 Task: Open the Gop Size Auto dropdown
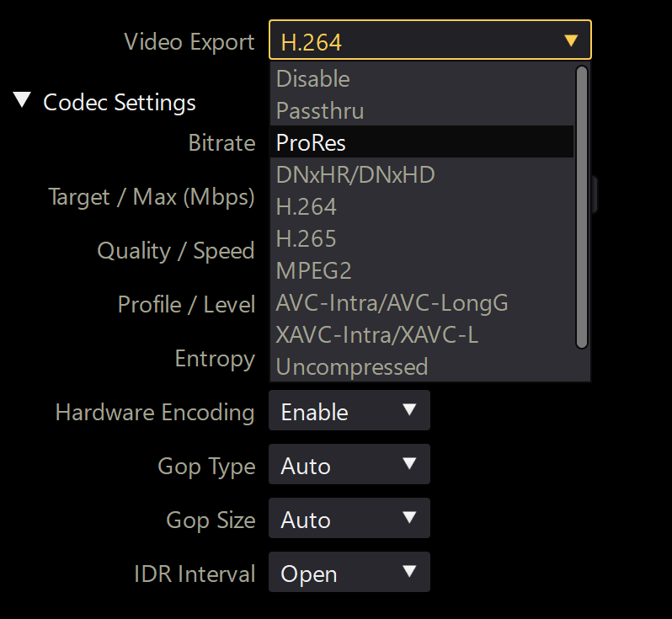(x=349, y=518)
